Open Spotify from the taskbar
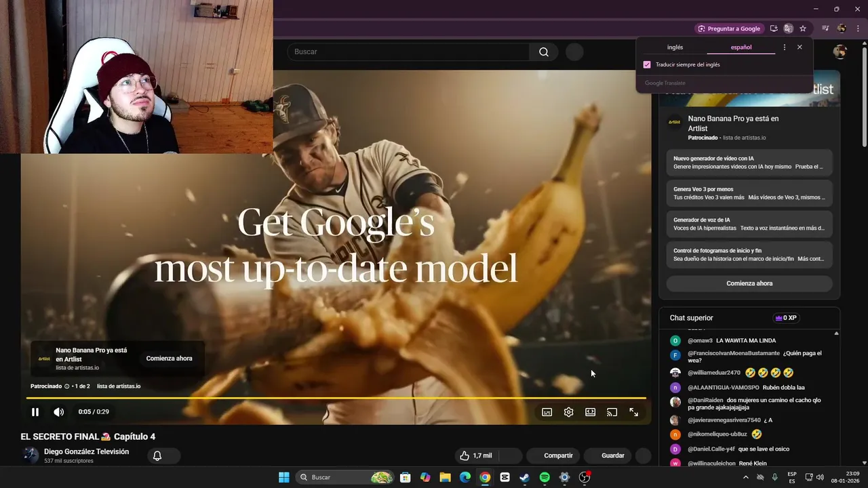 pos(545,477)
